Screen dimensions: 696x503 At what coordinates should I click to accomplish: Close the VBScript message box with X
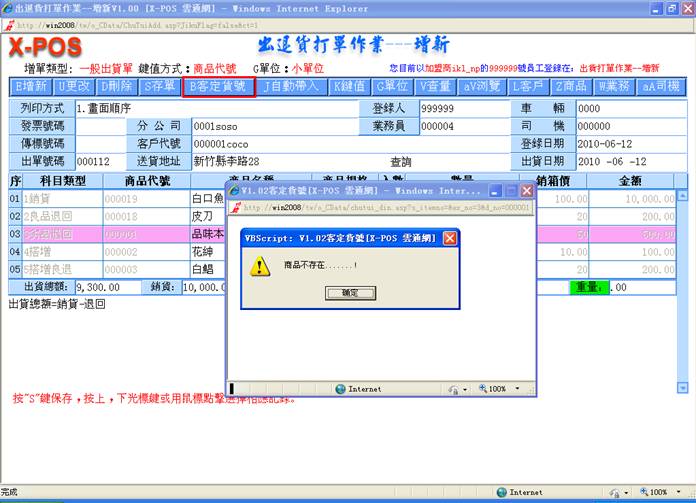(450, 238)
